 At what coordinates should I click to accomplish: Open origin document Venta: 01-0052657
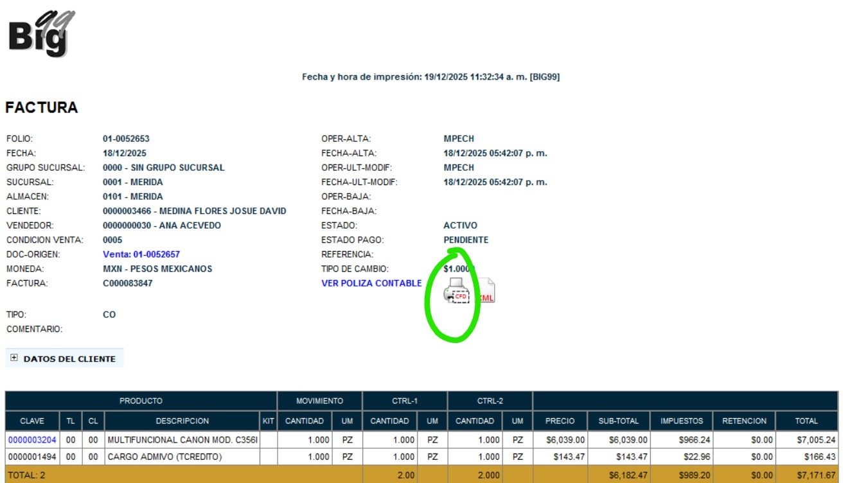[x=141, y=254]
